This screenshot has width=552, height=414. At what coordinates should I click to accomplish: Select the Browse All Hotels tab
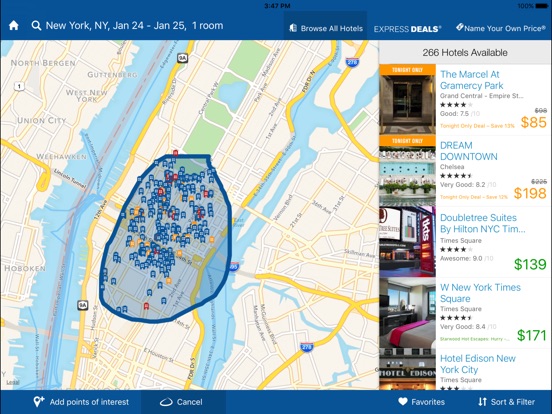326,27
